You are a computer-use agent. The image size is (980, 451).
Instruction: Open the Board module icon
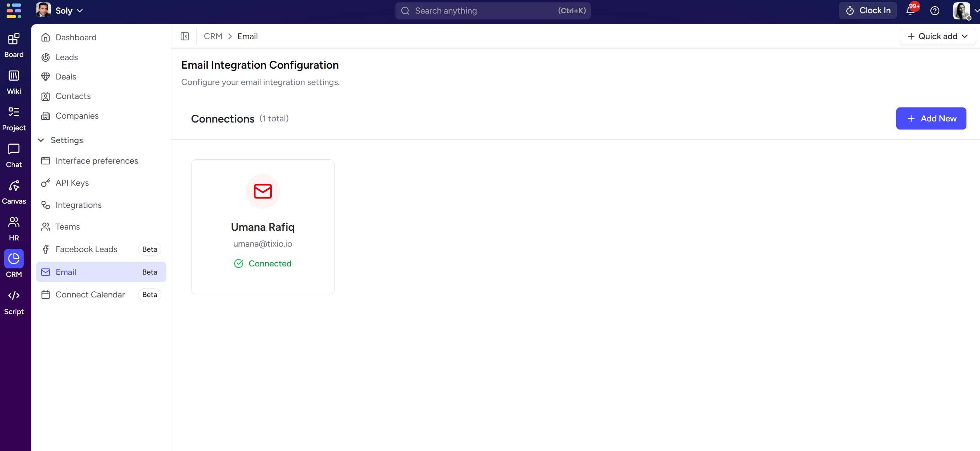click(14, 39)
